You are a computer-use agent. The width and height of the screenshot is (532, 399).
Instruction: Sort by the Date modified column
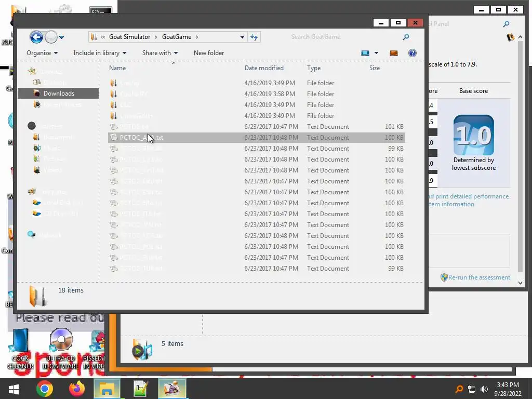[264, 68]
